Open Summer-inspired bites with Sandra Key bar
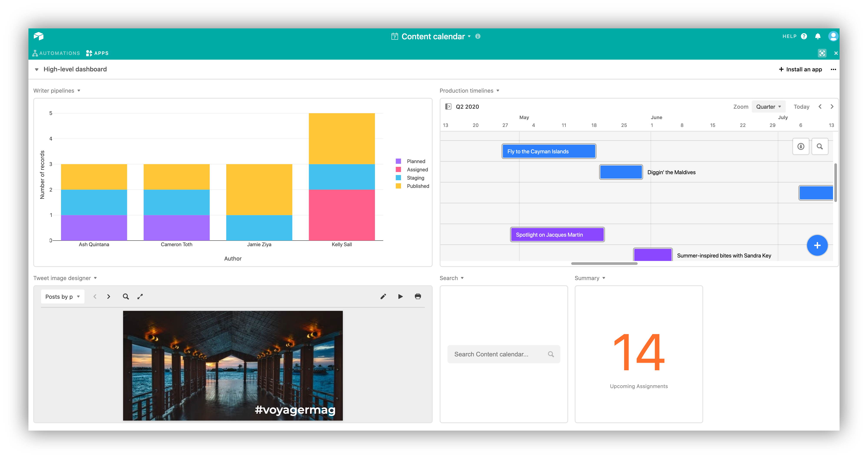Image resolution: width=868 pixels, height=459 pixels. [x=653, y=255]
